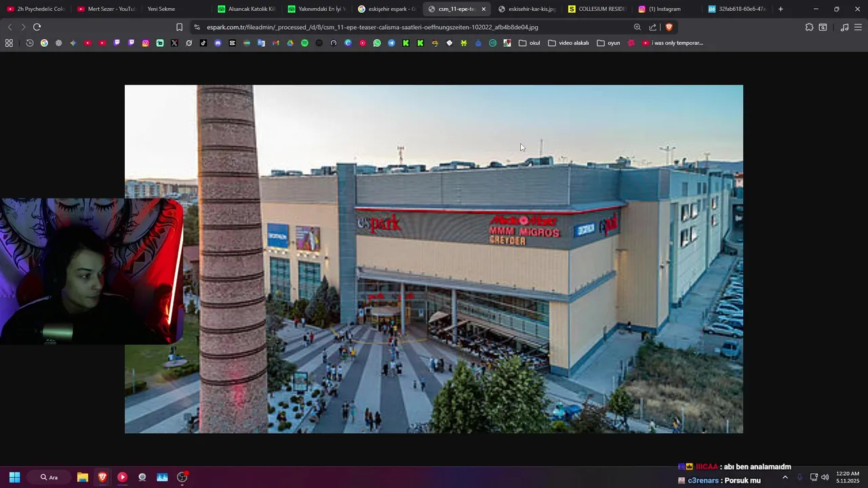Share this page via the share icon
Screen dimensions: 868x488
point(653,27)
